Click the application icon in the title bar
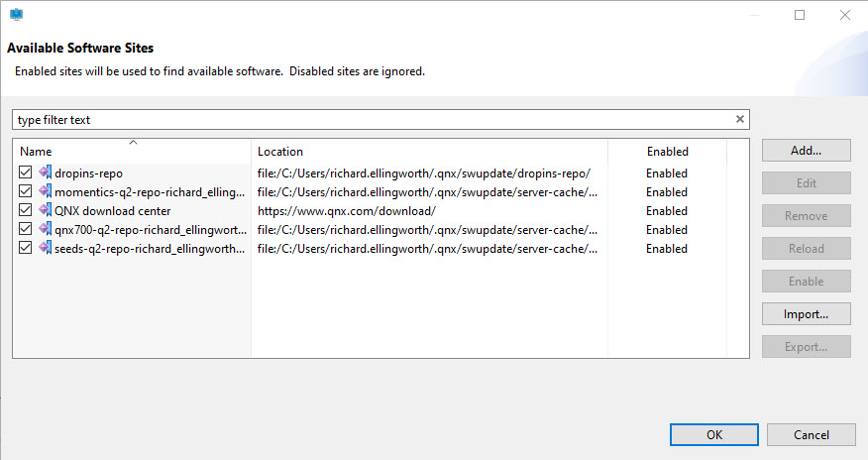The image size is (868, 460). point(16,15)
